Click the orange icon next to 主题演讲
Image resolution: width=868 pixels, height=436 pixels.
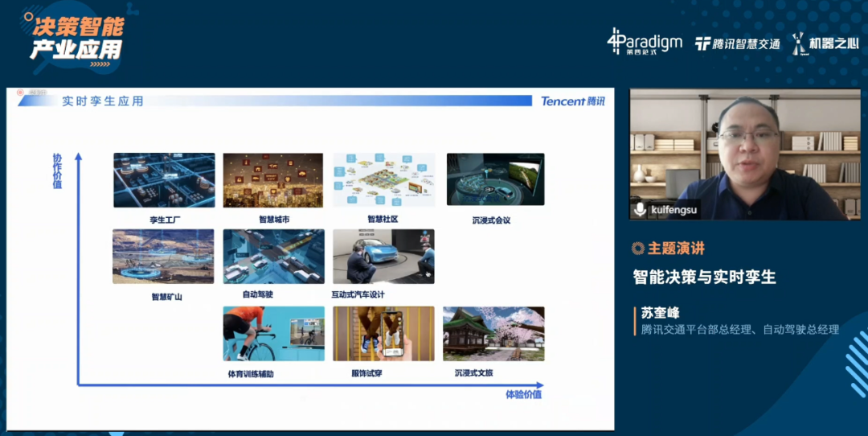click(638, 249)
